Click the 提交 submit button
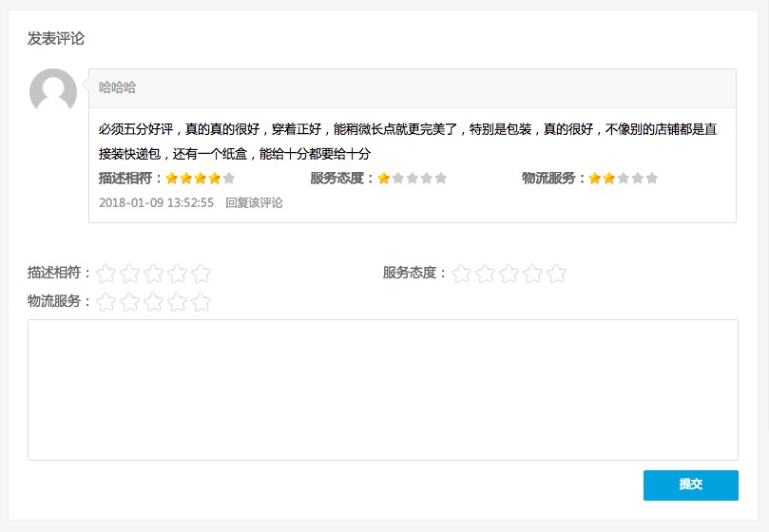 click(x=690, y=484)
